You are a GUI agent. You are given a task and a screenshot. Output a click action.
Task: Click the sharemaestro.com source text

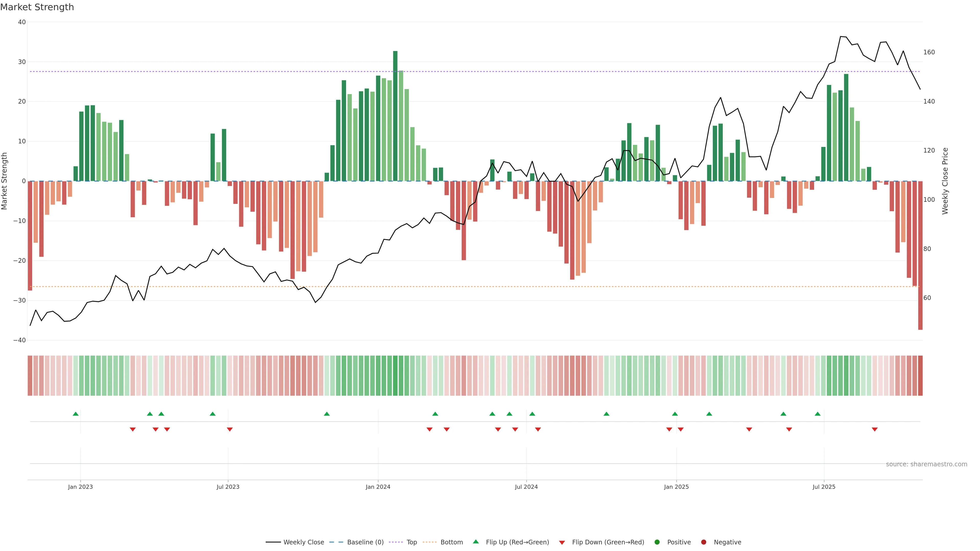click(926, 464)
